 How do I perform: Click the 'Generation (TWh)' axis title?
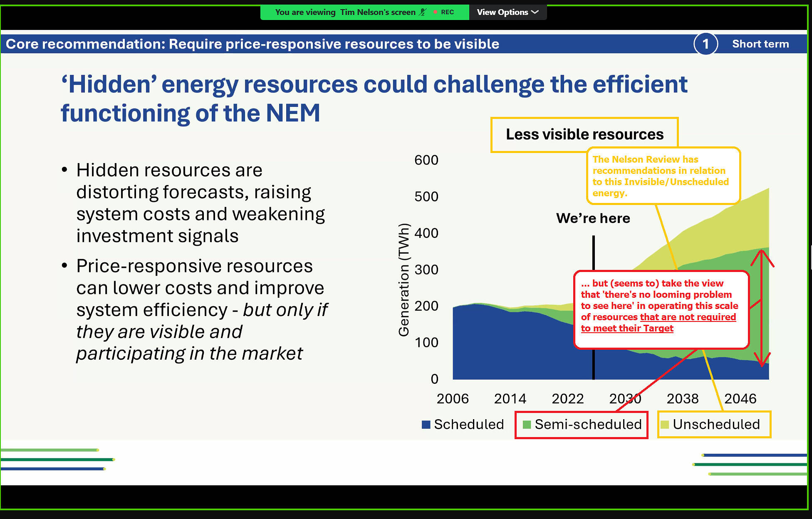tap(404, 280)
